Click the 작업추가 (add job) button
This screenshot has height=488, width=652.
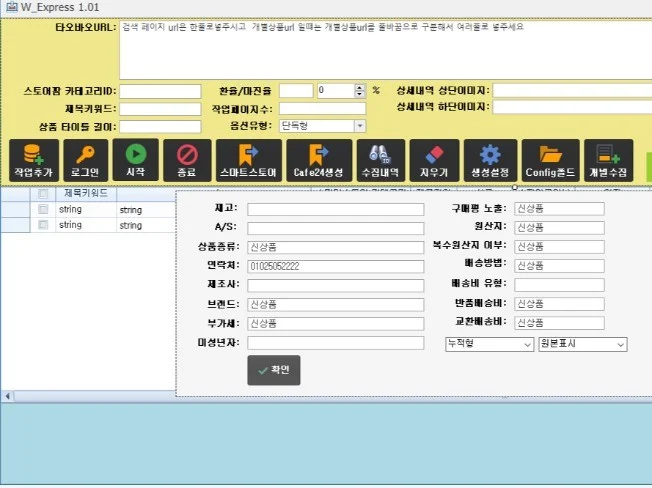coord(34,159)
